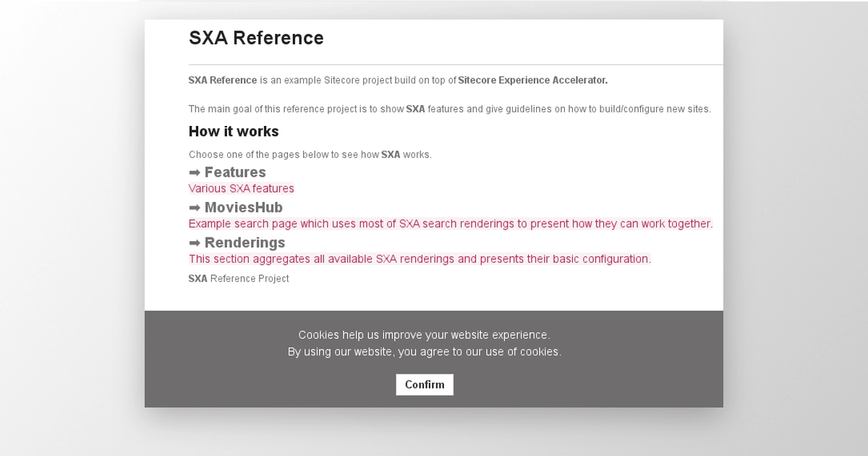Select the 'How it works' heading
The width and height of the screenshot is (868, 456).
[x=234, y=131]
